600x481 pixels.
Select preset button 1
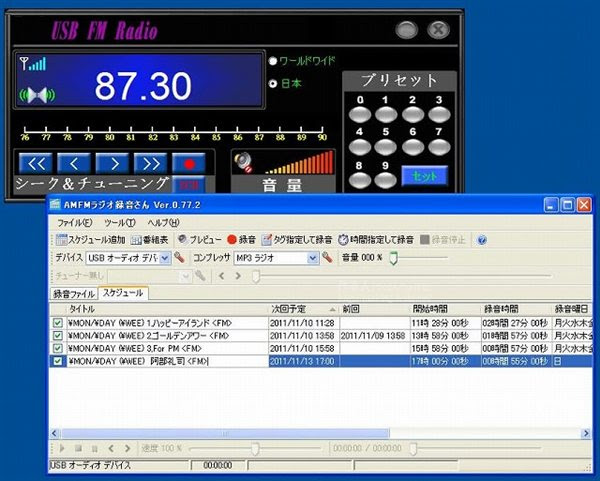pyautogui.click(x=386, y=114)
